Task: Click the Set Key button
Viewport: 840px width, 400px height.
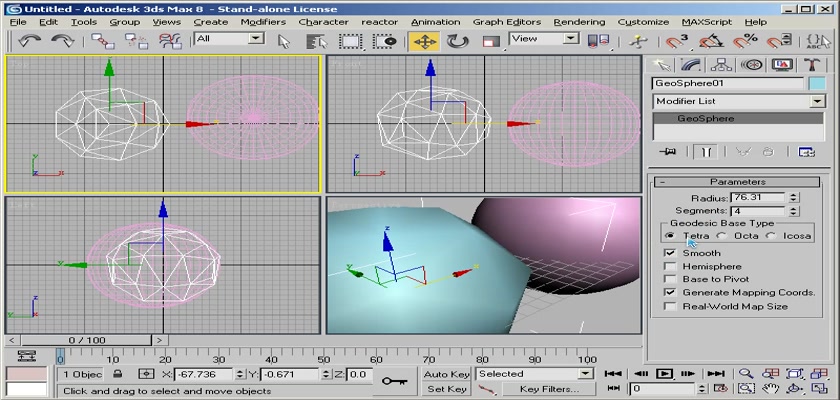Action: (446, 389)
